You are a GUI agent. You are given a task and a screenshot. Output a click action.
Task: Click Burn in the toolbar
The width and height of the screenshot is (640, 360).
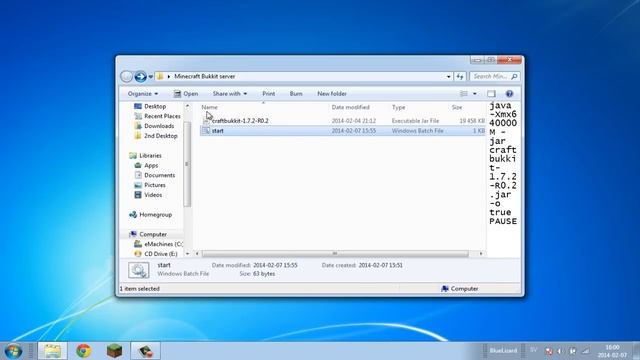(296, 93)
